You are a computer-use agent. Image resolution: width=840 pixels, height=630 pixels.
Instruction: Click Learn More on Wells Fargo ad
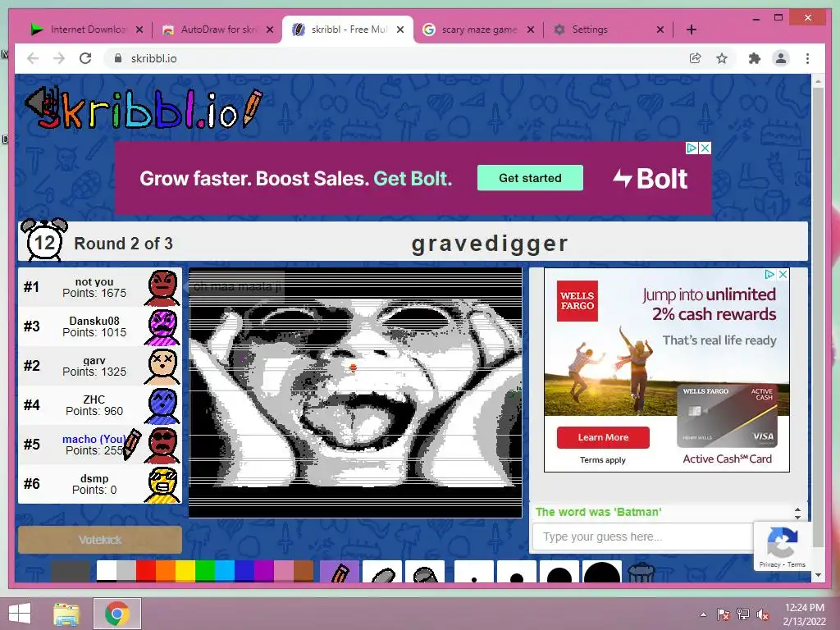click(603, 437)
